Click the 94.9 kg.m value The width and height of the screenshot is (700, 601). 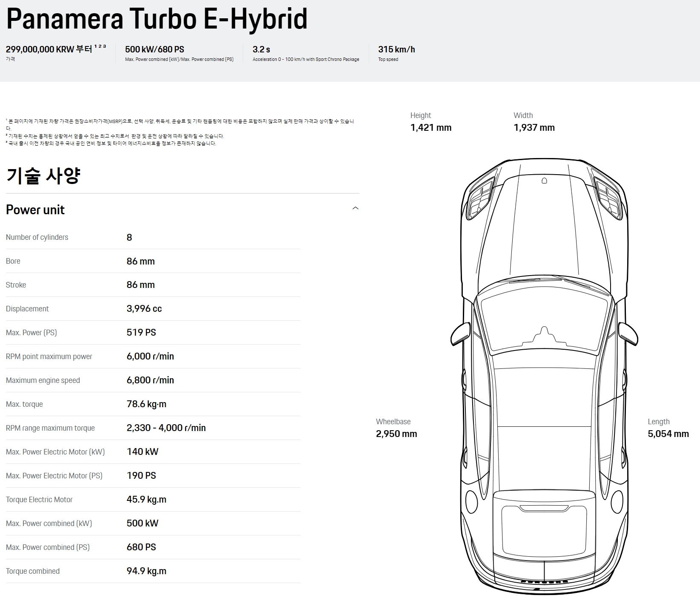146,571
